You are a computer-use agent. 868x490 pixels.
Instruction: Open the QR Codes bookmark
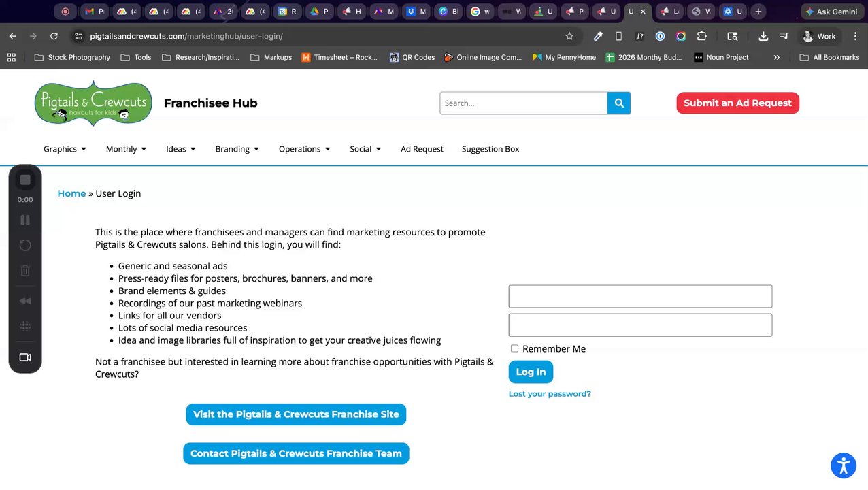coord(412,57)
